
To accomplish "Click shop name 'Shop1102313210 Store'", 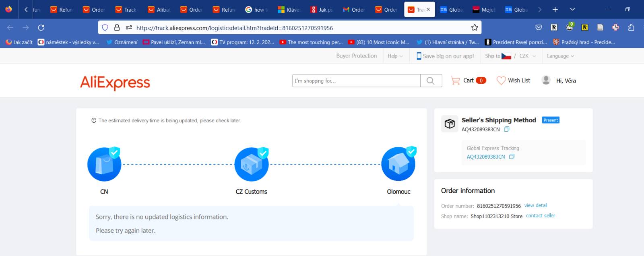I will [x=497, y=216].
